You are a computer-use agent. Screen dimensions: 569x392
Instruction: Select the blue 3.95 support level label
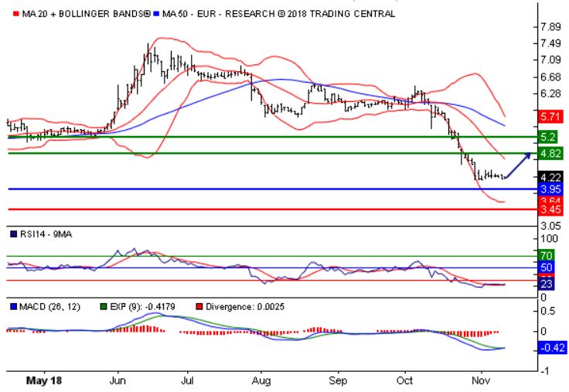pos(550,189)
